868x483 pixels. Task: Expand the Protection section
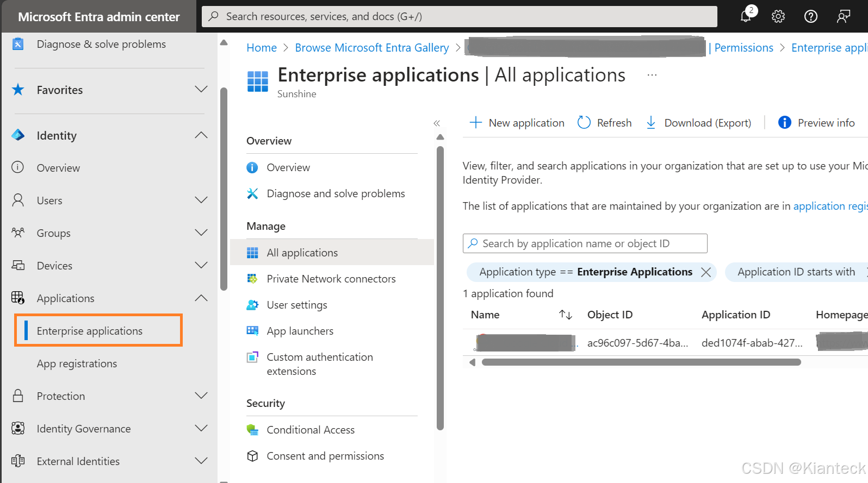coord(201,396)
